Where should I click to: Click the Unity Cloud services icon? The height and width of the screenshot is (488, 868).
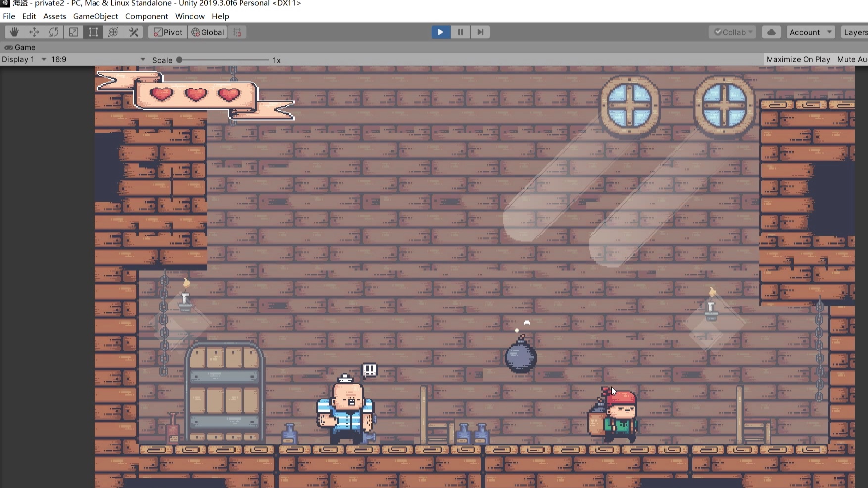click(x=771, y=32)
